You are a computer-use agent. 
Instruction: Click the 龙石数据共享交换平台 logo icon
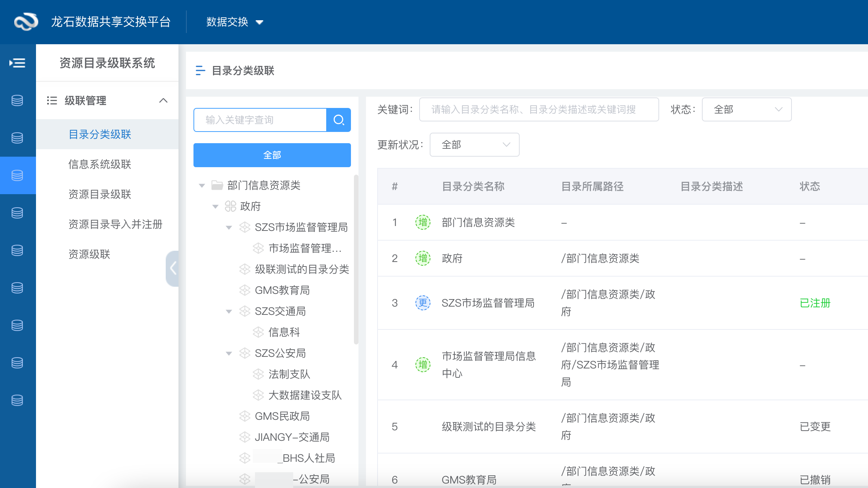pos(25,22)
